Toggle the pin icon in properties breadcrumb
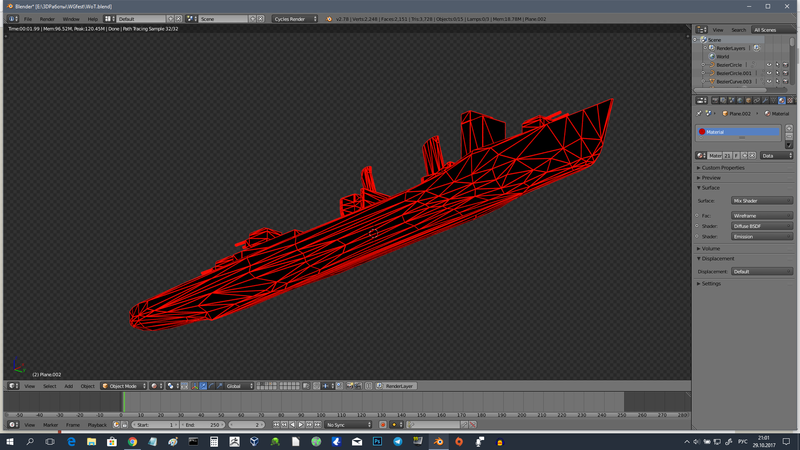The height and width of the screenshot is (450, 800). pos(699,113)
